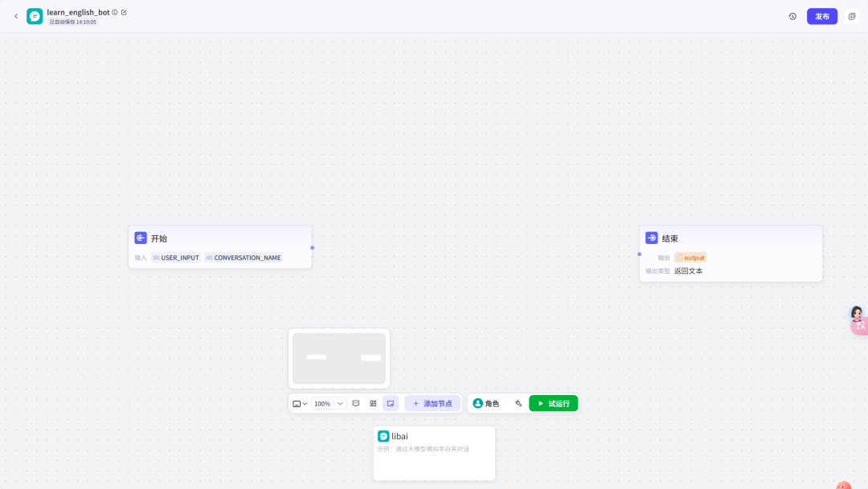
Task: Select the libai node card
Action: tap(434, 453)
